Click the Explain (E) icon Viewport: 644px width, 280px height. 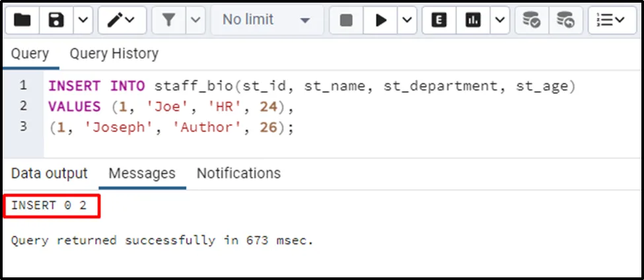[439, 20]
